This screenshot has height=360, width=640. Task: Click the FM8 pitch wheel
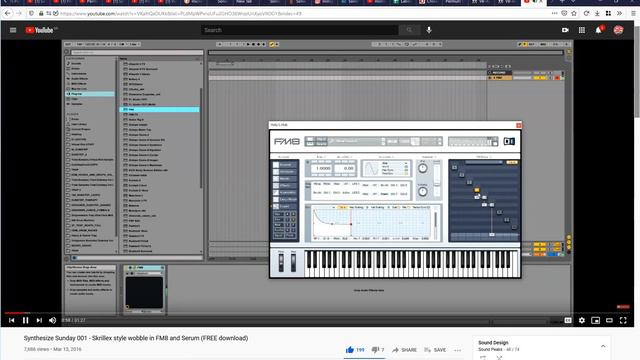click(281, 262)
